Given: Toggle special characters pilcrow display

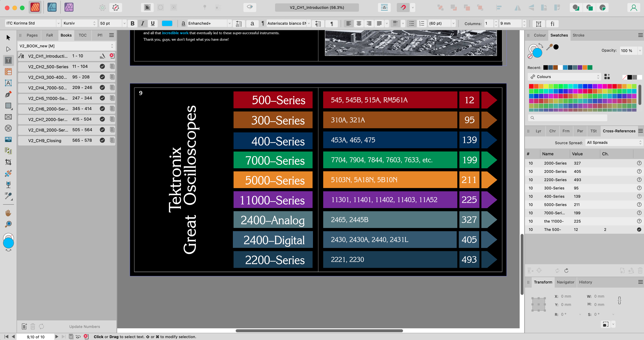Looking at the screenshot, I should (x=332, y=24).
